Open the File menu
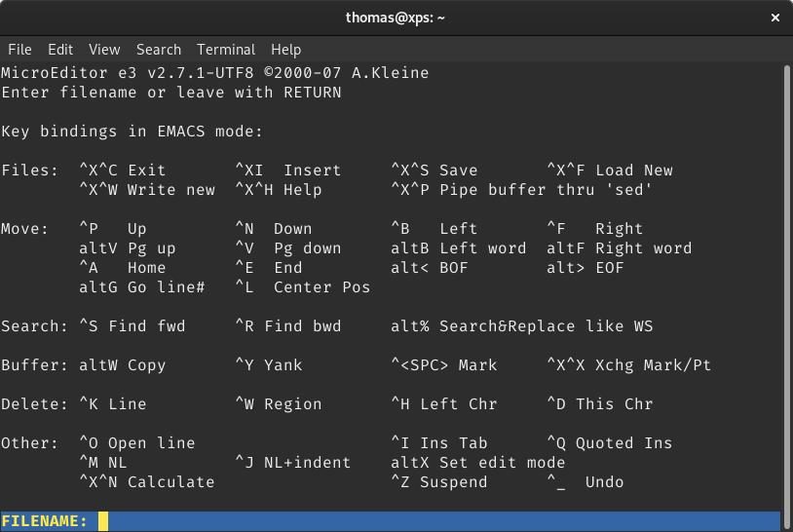 (x=19, y=50)
